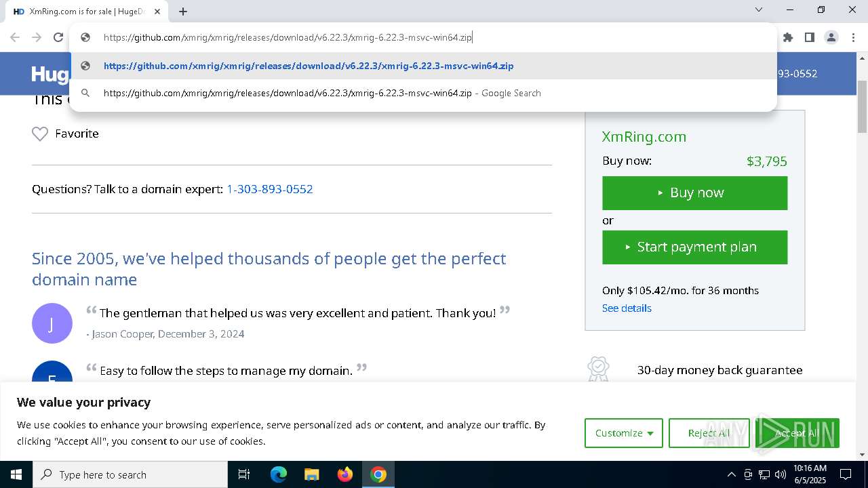
Task: Open the Extensions puzzle icon
Action: (788, 37)
